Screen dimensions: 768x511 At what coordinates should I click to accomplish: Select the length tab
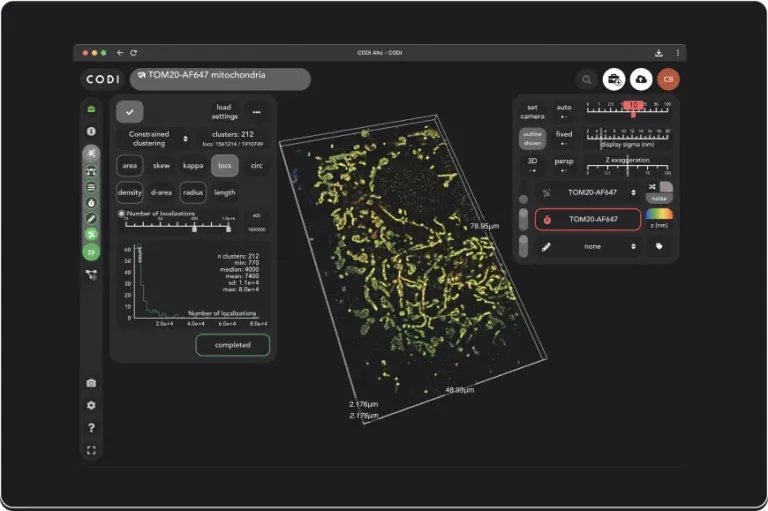click(224, 193)
